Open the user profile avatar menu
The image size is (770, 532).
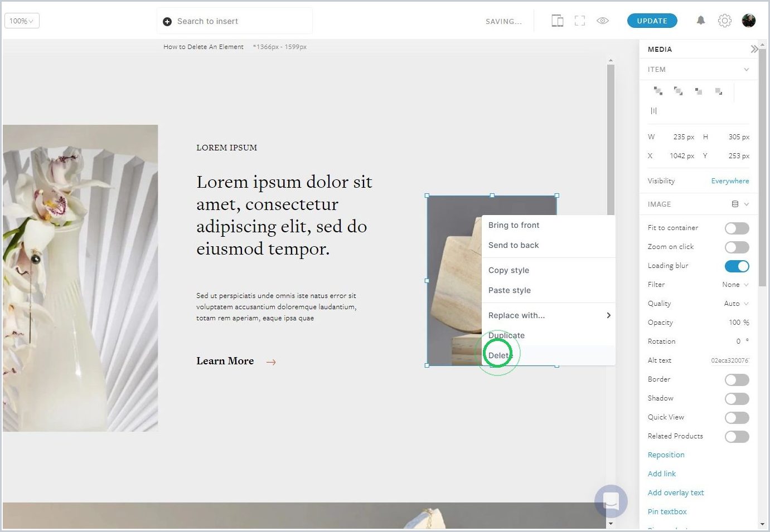[x=749, y=21]
